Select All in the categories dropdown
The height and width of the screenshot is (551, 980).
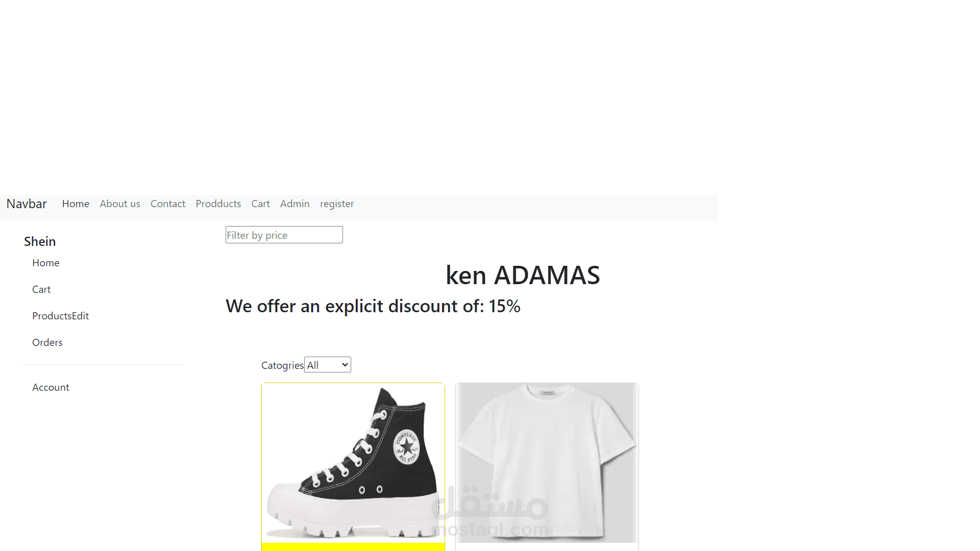[322, 364]
